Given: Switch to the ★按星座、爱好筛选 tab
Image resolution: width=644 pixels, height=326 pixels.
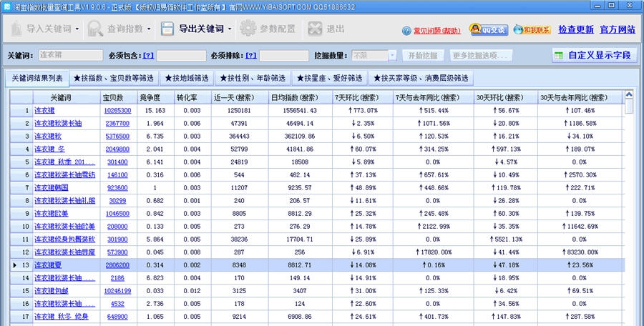Looking at the screenshot, I should pos(329,78).
